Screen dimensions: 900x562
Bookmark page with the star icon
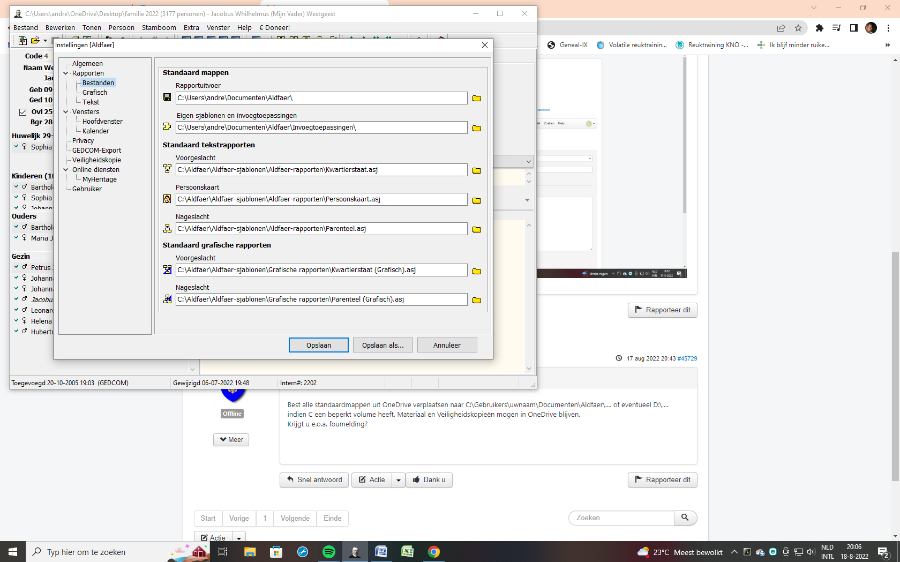pyautogui.click(x=799, y=28)
